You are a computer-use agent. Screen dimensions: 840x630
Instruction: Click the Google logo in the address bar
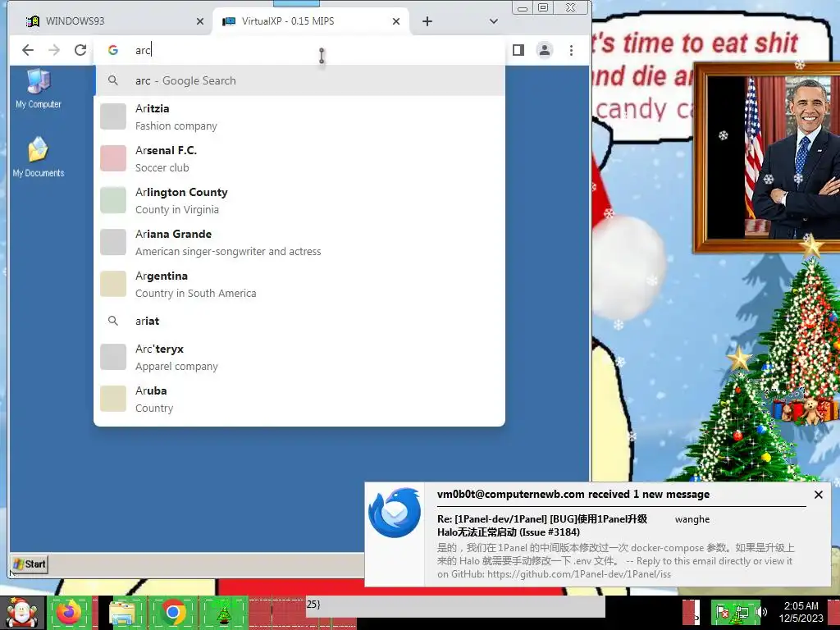click(113, 50)
